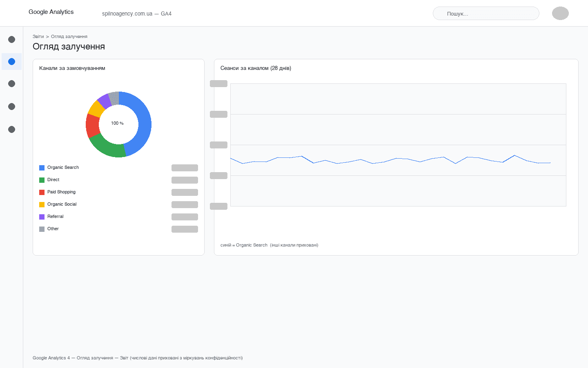
Task: Click the Organic Search legend label
Action: point(63,167)
